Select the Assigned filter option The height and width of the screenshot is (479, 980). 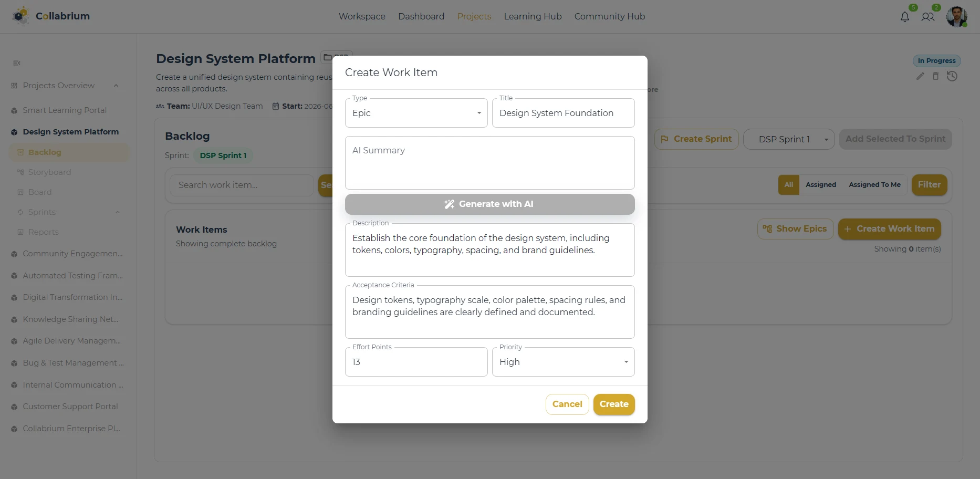[820, 185]
